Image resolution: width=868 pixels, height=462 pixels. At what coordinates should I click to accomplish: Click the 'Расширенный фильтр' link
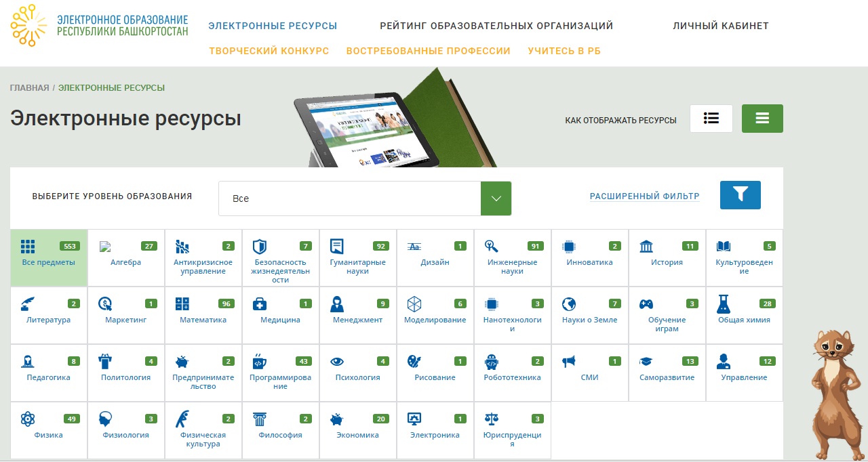644,196
